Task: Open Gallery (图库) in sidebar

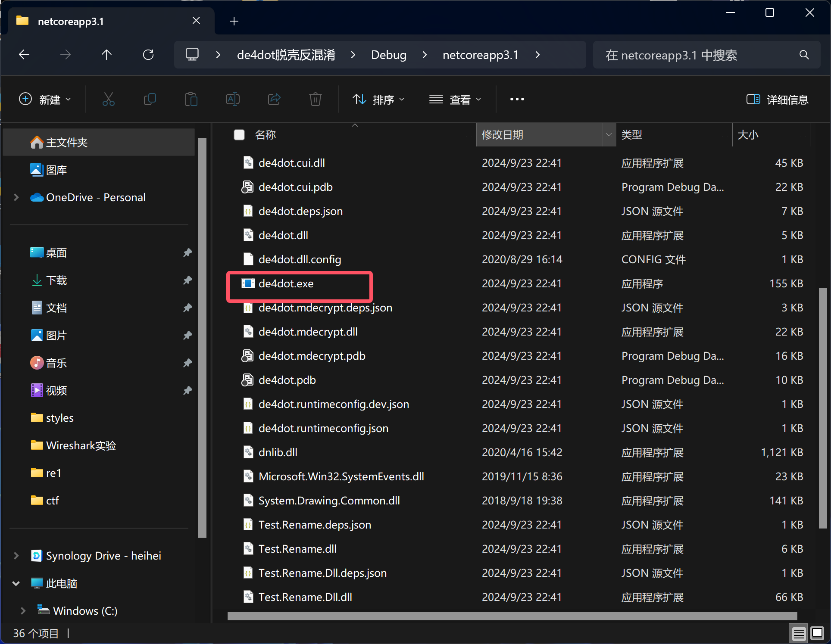Action: pyautogui.click(x=48, y=170)
